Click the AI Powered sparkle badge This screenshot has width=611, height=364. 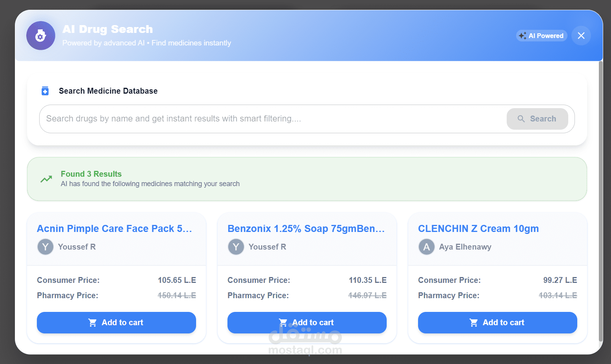pyautogui.click(x=542, y=36)
